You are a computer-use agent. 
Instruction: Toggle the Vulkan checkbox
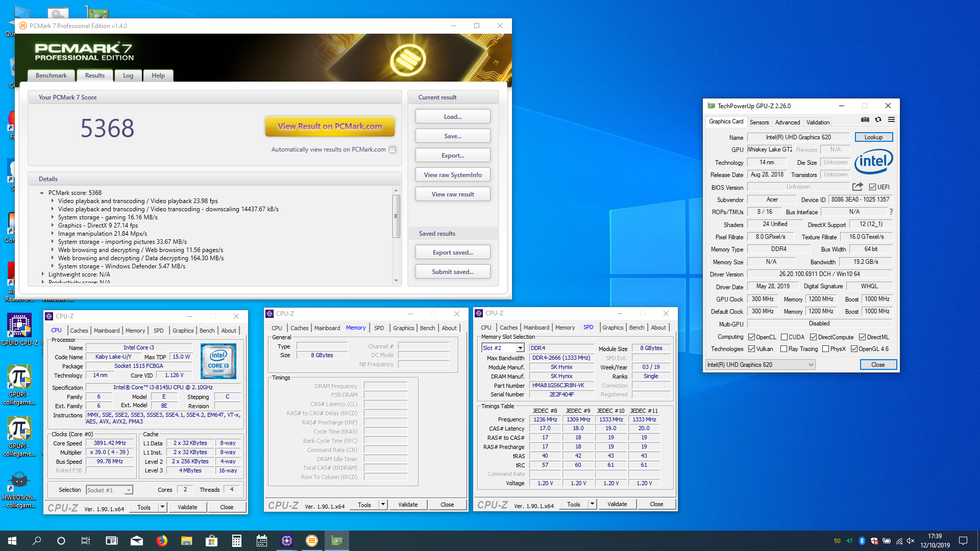[751, 349]
